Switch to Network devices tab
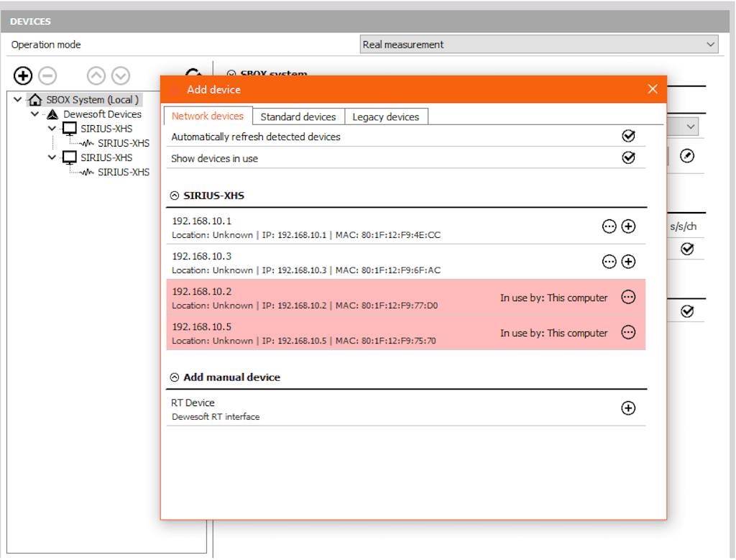Viewport: 736px width, 560px height. (x=208, y=116)
